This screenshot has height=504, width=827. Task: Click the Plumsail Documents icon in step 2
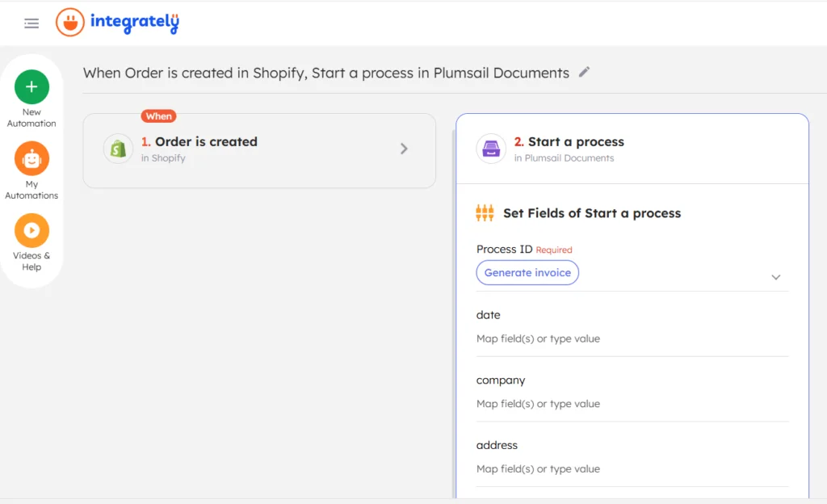(491, 150)
